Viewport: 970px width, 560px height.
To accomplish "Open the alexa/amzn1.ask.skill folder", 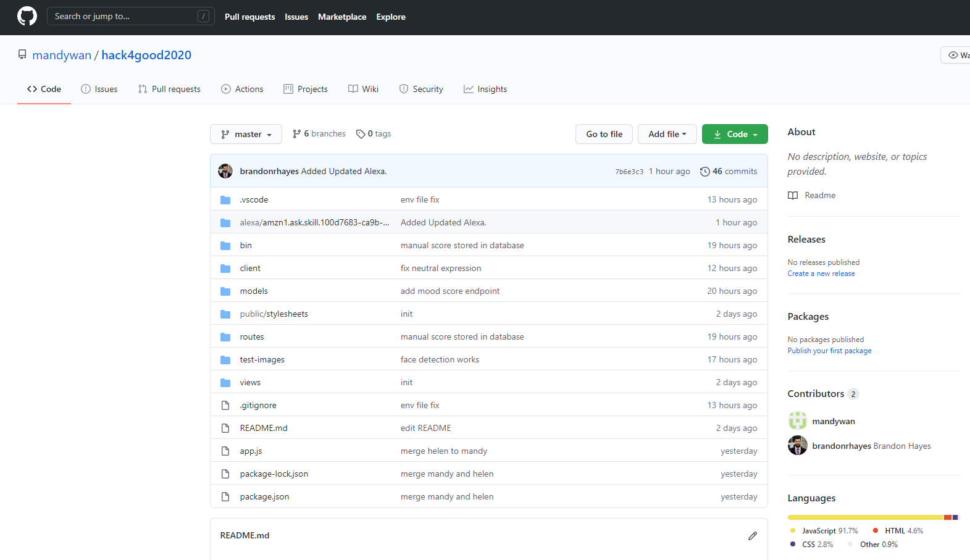I will 314,222.
